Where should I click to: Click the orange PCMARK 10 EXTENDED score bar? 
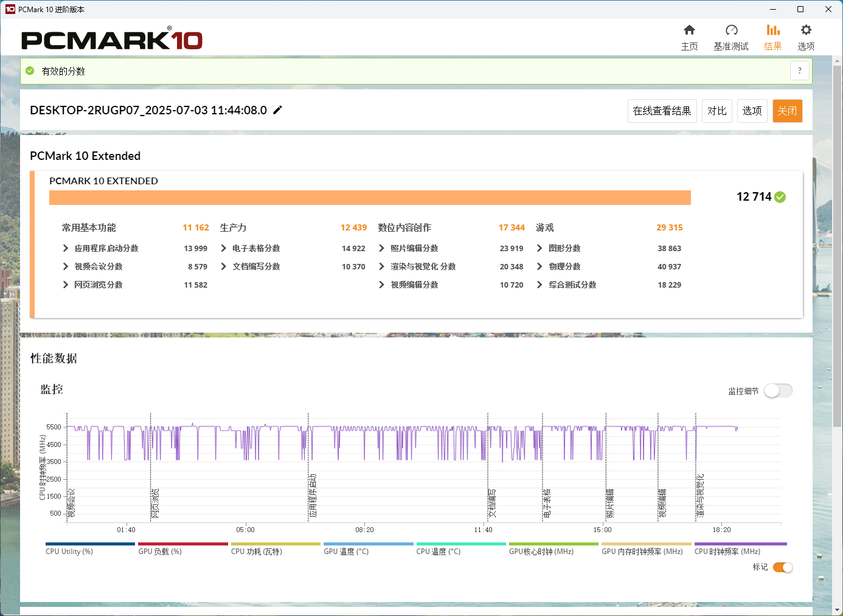click(x=370, y=198)
